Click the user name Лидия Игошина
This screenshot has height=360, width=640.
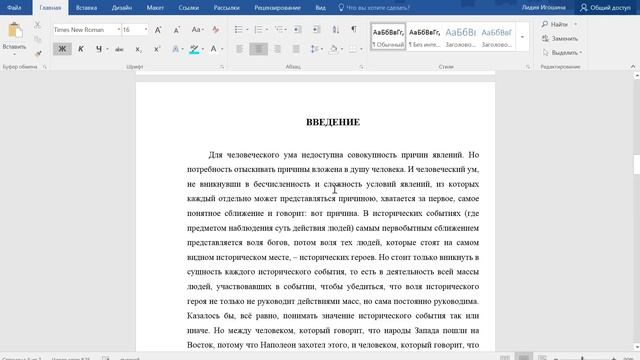(544, 7)
